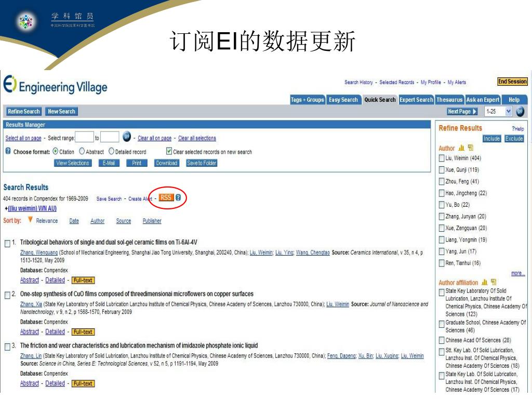Sort results by Publisher

pos(152,221)
